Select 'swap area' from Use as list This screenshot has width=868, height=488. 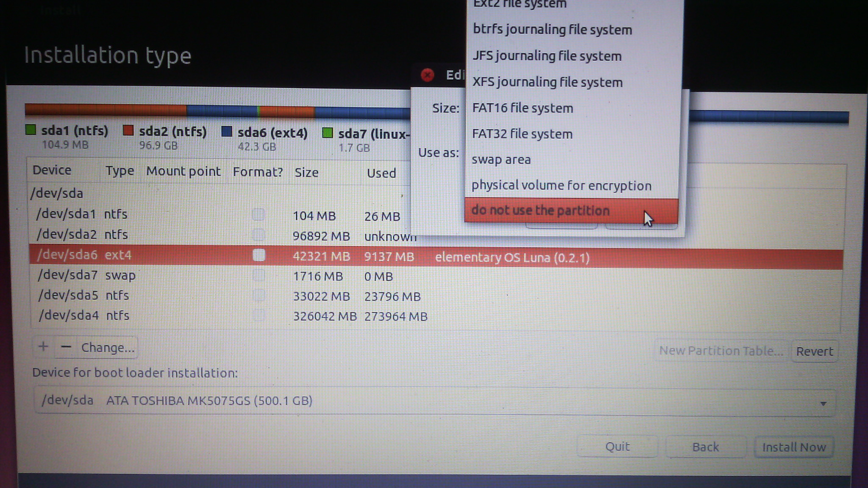click(x=501, y=160)
